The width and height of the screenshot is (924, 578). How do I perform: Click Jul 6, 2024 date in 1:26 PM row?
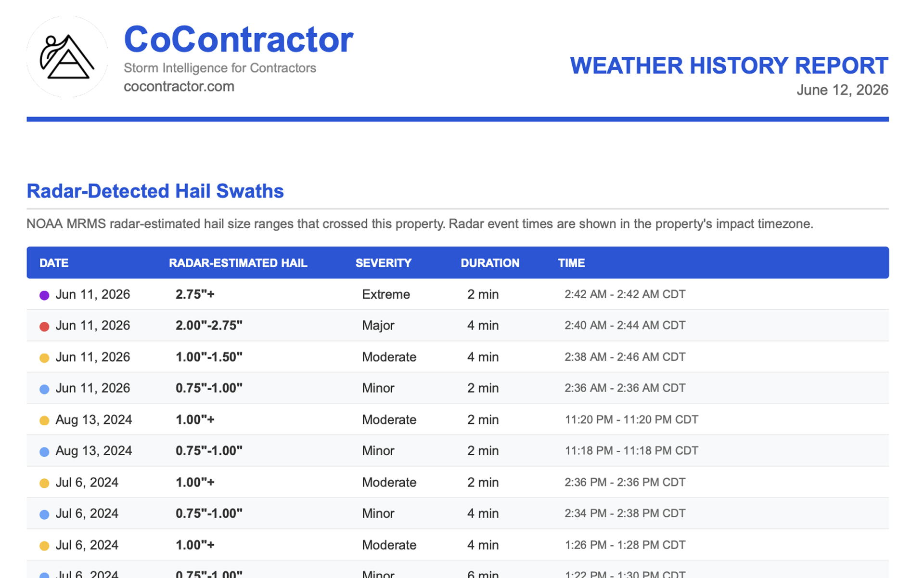click(87, 545)
